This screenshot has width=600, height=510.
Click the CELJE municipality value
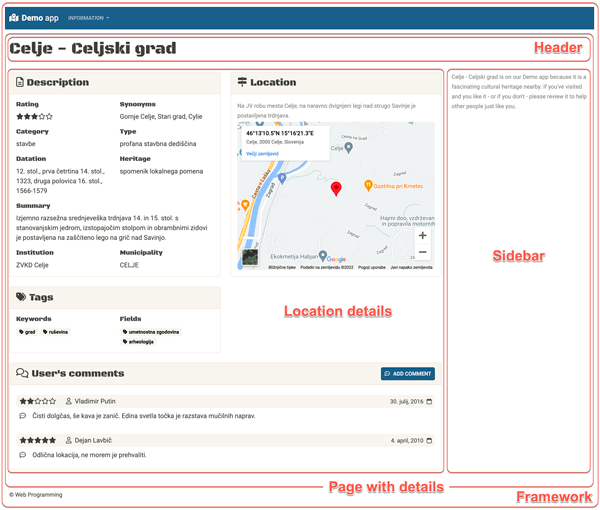[x=129, y=265]
